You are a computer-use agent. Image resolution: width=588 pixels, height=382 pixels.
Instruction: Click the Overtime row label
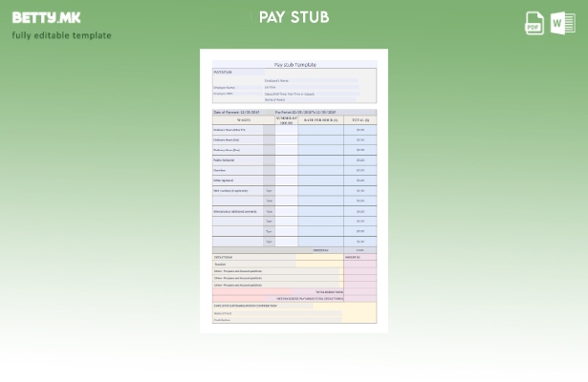[222, 170]
